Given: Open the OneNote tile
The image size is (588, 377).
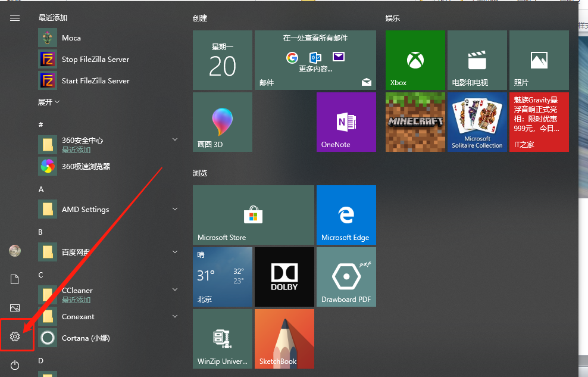Looking at the screenshot, I should pyautogui.click(x=346, y=122).
